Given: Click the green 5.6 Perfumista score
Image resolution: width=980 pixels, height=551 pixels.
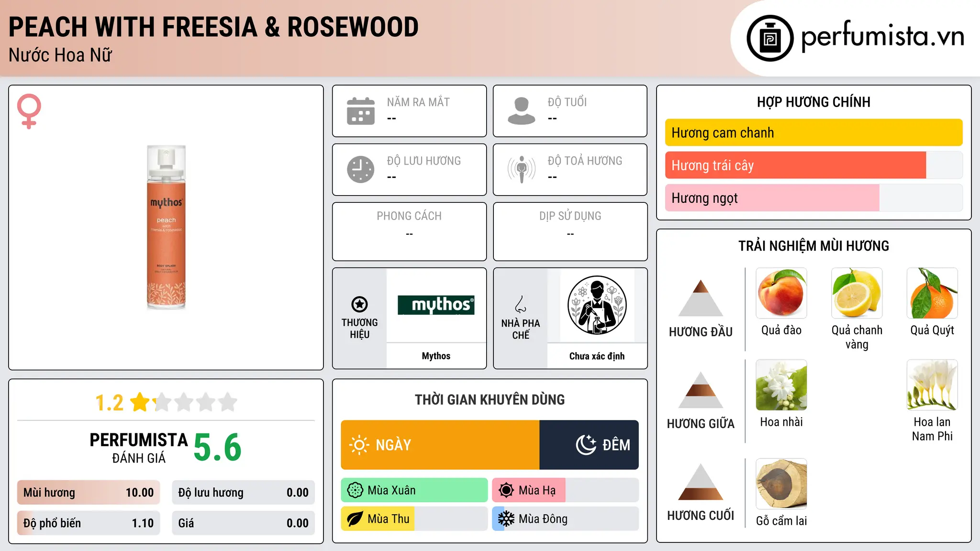Looking at the screenshot, I should coord(218,447).
